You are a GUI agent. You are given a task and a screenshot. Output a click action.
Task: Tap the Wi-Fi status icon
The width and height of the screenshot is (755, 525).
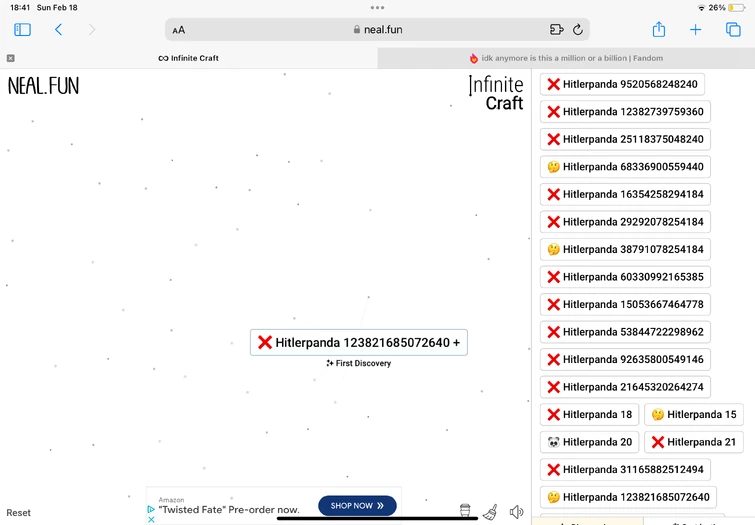pyautogui.click(x=701, y=8)
